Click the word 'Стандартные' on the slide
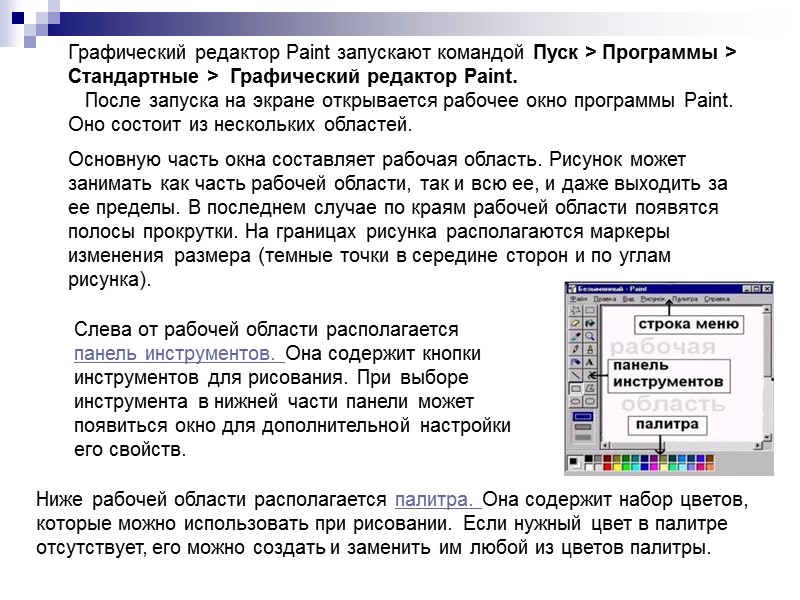 coord(133,76)
